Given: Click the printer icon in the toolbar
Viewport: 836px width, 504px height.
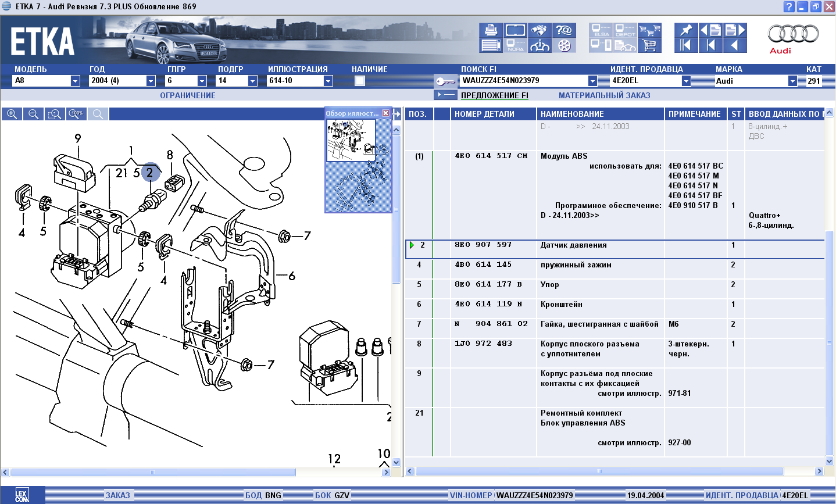Looking at the screenshot, I should coord(491,30).
